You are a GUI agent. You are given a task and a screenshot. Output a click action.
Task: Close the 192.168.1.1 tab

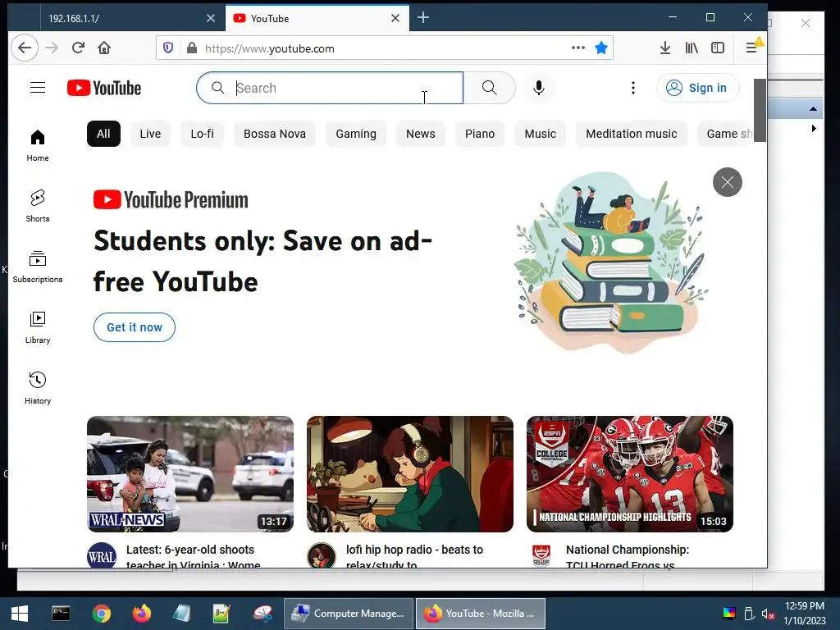coord(211,18)
